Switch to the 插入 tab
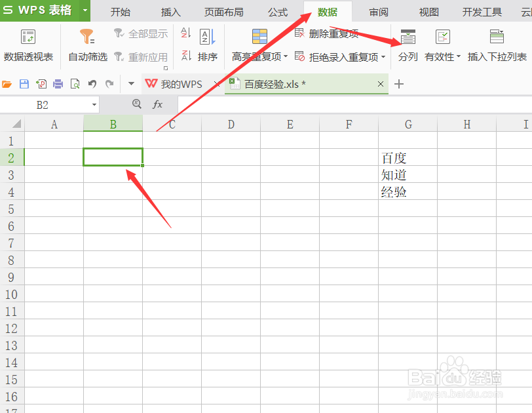This screenshot has width=532, height=413. coord(170,12)
